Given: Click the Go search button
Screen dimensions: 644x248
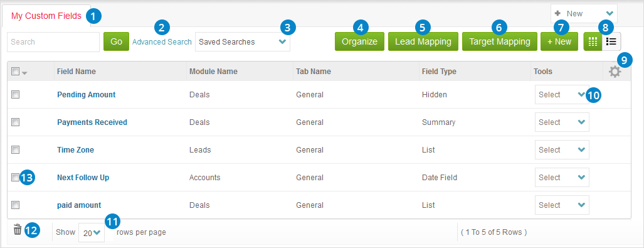Looking at the screenshot, I should (116, 41).
